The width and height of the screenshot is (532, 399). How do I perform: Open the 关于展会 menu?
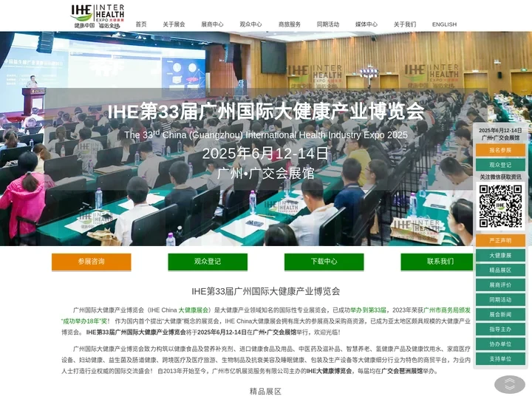174,24
